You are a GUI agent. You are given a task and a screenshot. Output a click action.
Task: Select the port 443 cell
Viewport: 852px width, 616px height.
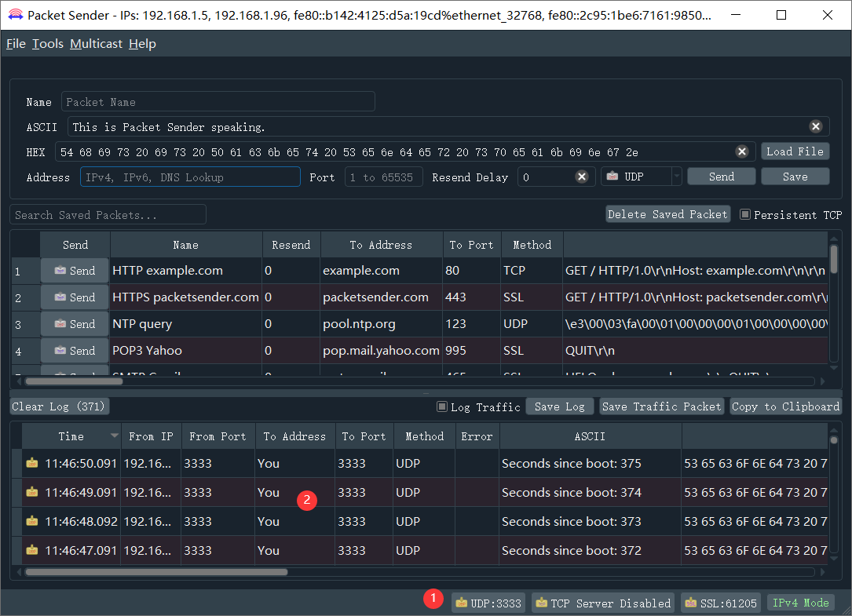pyautogui.click(x=472, y=297)
